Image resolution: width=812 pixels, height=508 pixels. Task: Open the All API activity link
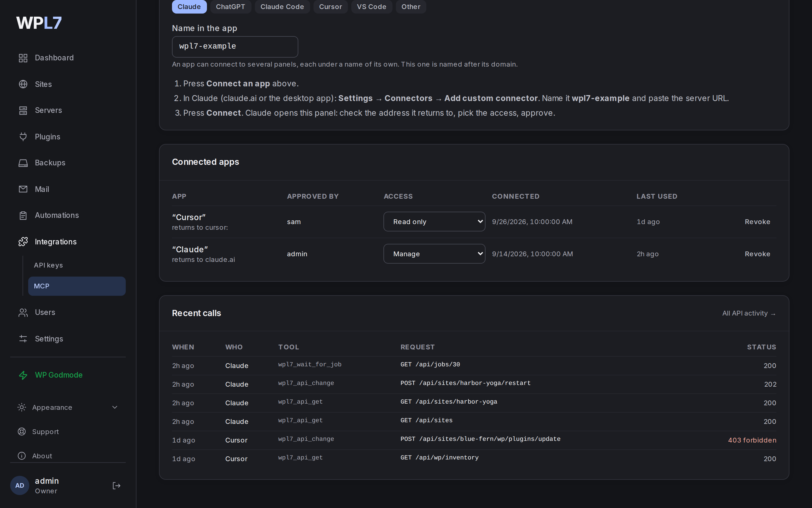(749, 313)
